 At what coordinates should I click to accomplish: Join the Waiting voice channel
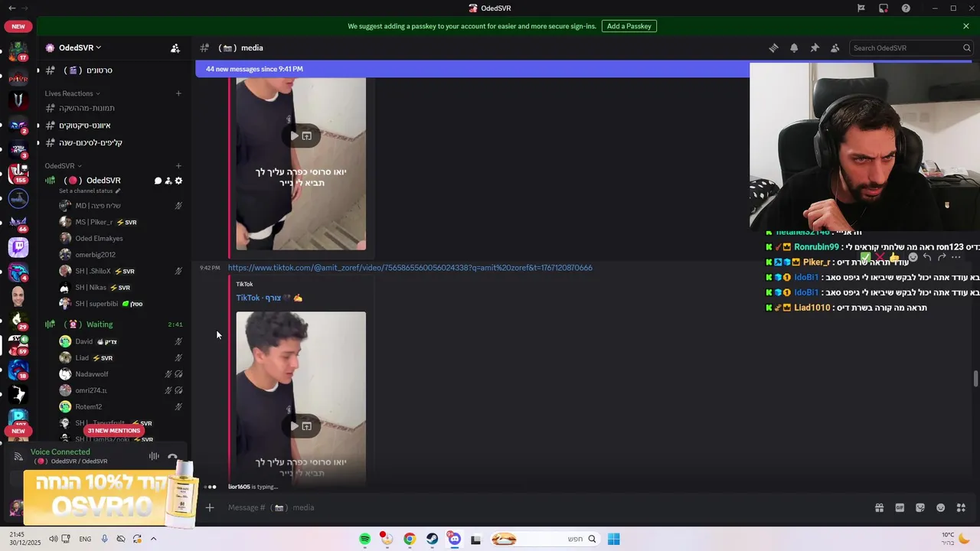coord(112,324)
